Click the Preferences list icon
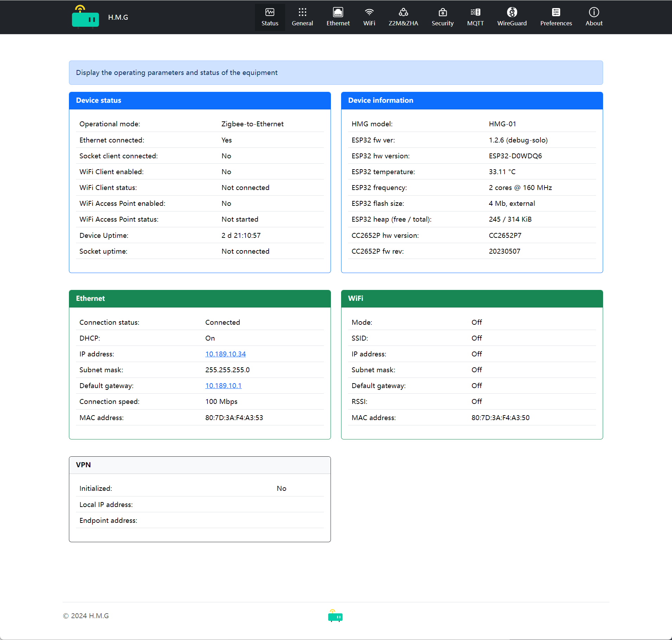Image resolution: width=672 pixels, height=640 pixels. [556, 12]
